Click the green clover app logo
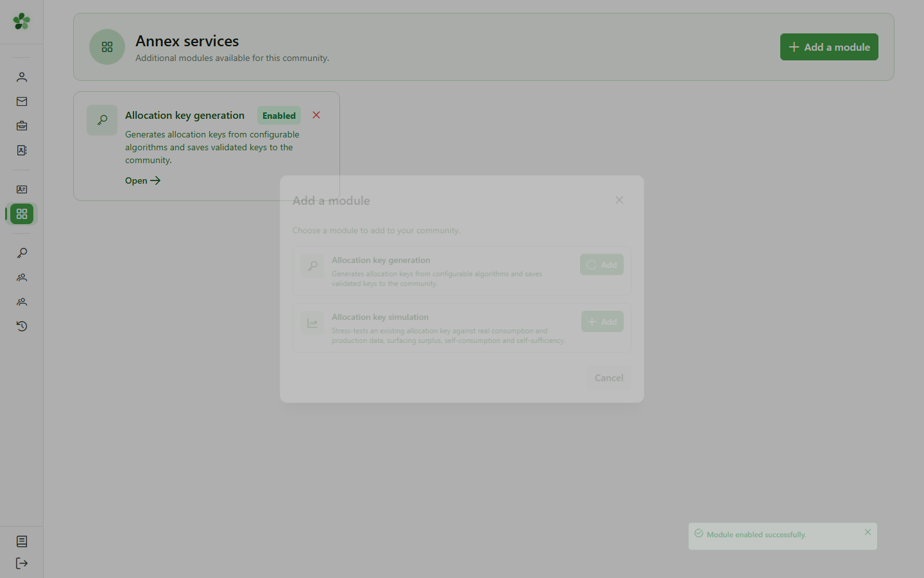Viewport: 924px width, 578px height. click(21, 21)
